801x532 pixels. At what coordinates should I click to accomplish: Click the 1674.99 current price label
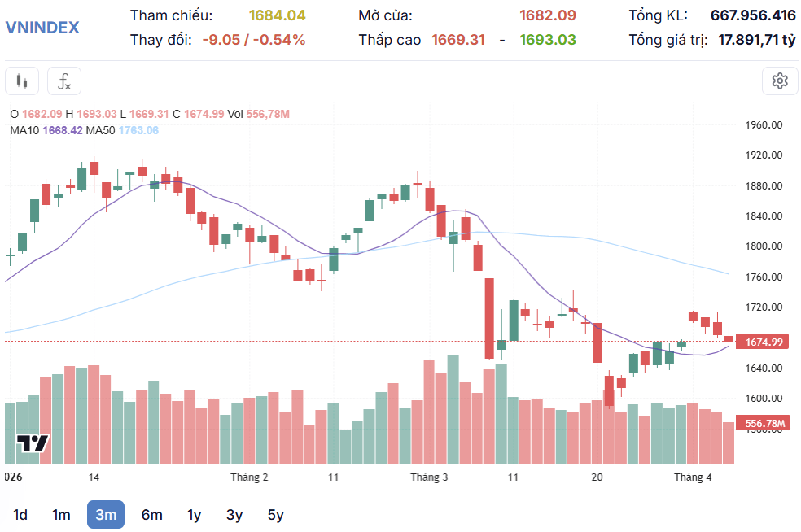tap(762, 342)
